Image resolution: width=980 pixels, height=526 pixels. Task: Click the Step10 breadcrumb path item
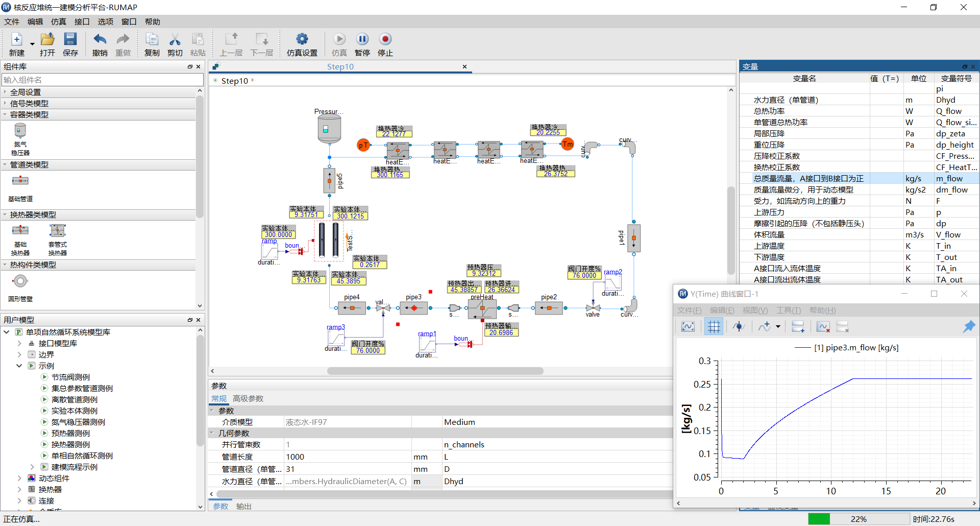(x=234, y=81)
